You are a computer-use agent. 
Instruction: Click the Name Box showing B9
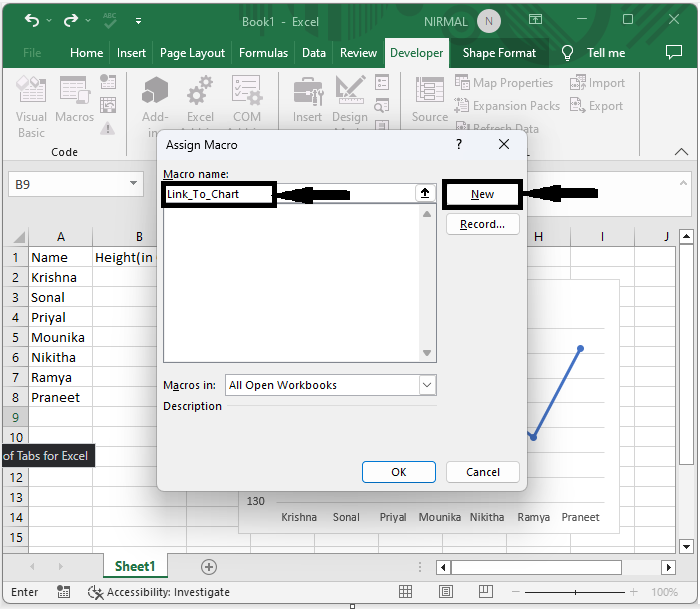(x=67, y=184)
